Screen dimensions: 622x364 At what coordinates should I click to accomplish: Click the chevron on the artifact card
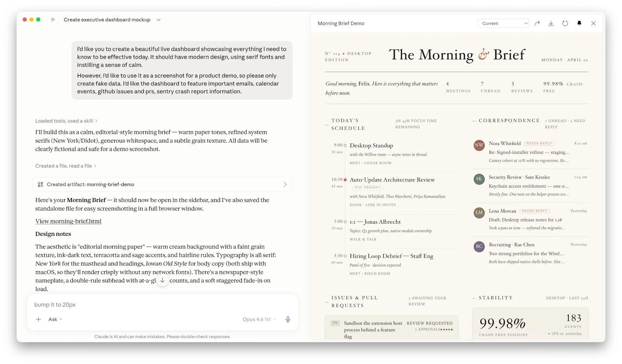point(285,185)
